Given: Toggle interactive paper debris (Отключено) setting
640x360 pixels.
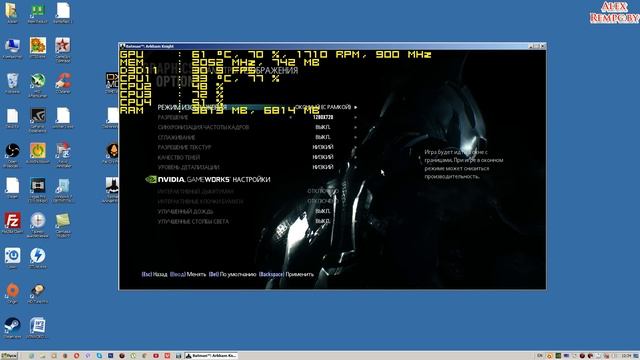Looking at the screenshot, I should (323, 201).
